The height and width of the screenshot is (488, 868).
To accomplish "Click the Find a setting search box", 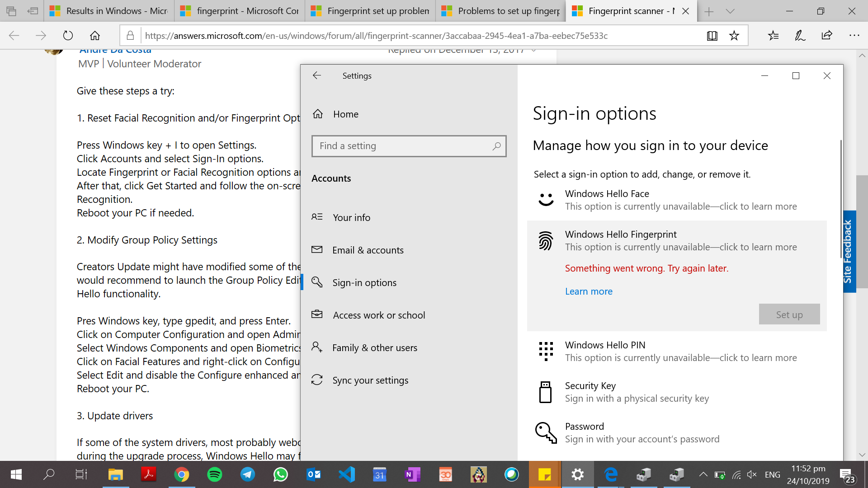I will tap(409, 146).
